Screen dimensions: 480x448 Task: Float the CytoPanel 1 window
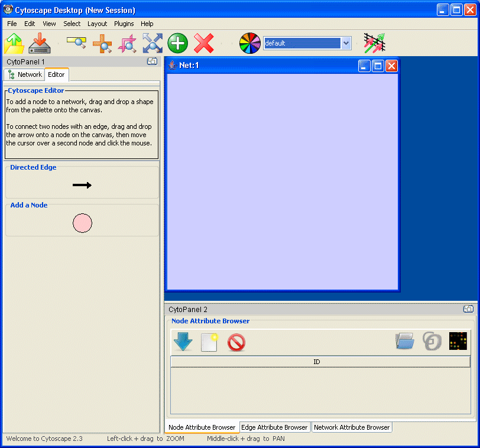pos(152,61)
